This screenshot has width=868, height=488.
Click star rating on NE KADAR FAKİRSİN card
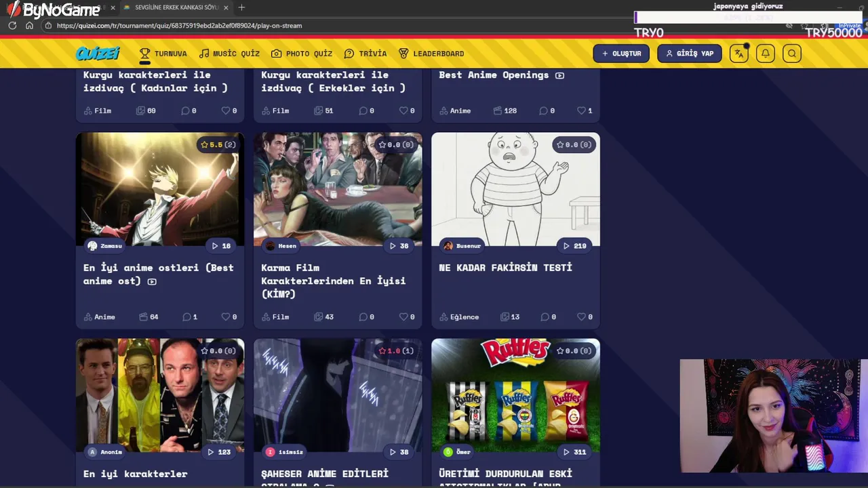coord(573,144)
